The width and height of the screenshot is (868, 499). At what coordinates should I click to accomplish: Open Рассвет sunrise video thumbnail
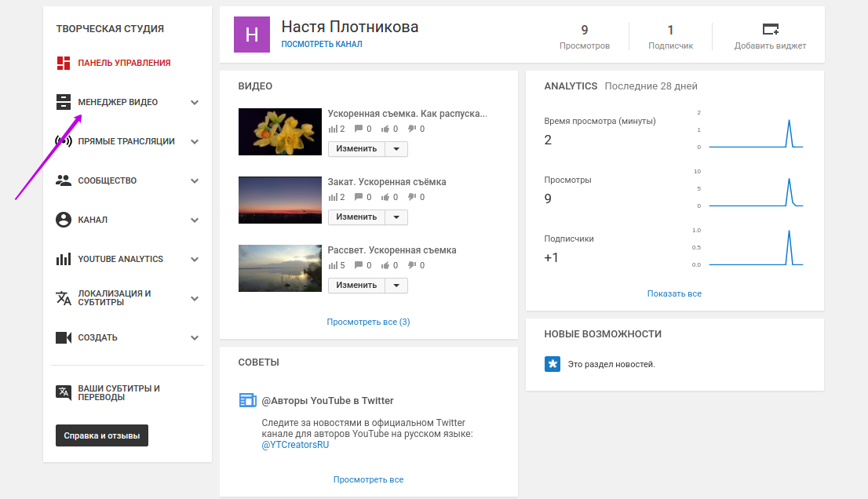280,268
